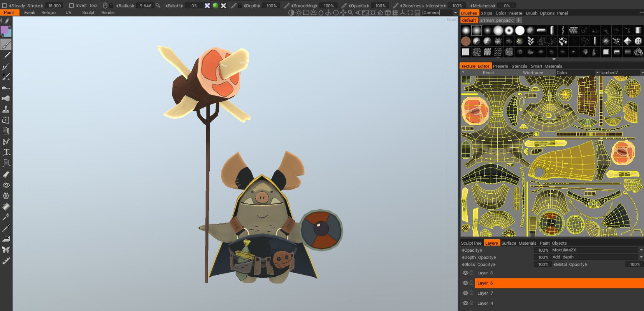
Task: Select the butterfly icon in the left toolbar
Action: click(6, 250)
